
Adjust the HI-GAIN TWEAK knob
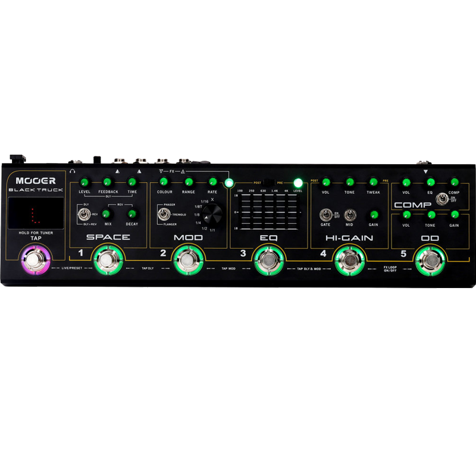pos(374,182)
